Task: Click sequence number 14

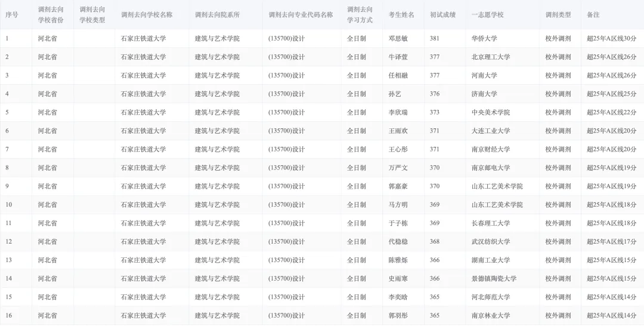Action: [8, 279]
